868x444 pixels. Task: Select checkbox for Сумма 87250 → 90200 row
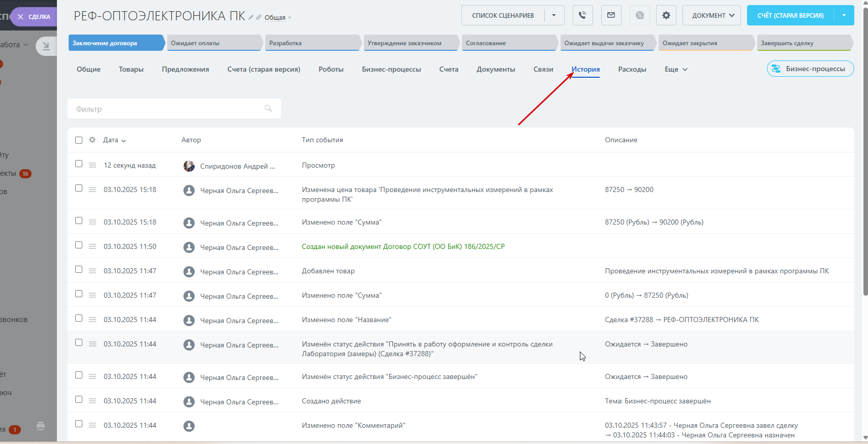[x=79, y=220]
